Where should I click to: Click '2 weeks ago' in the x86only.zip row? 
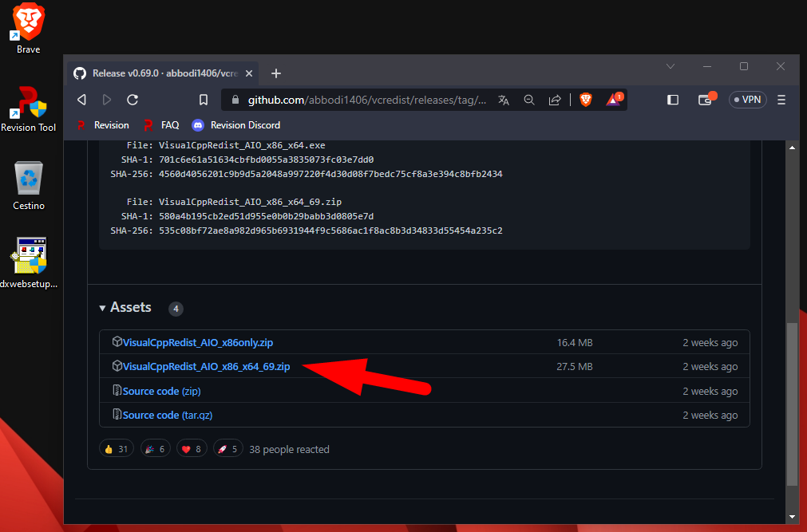[710, 343]
